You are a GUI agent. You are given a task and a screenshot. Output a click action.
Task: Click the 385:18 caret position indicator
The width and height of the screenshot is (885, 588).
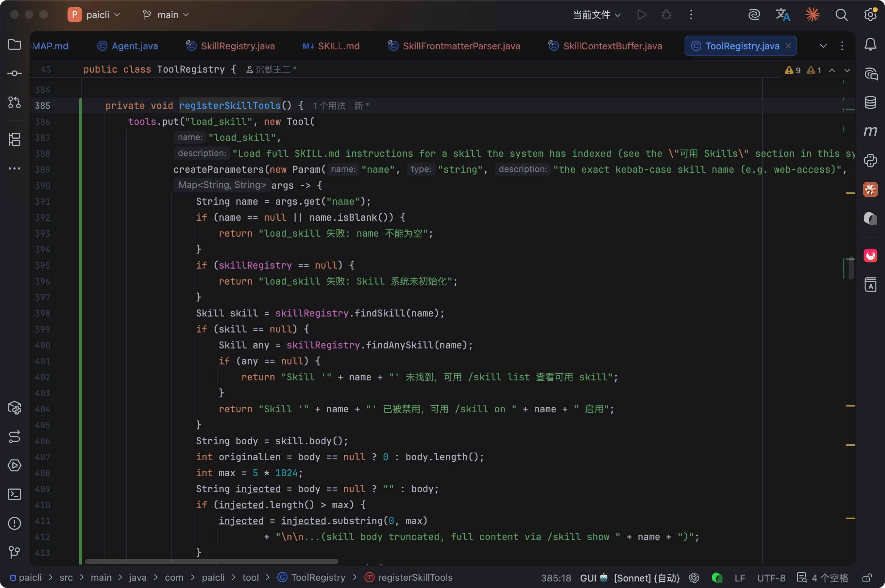556,577
